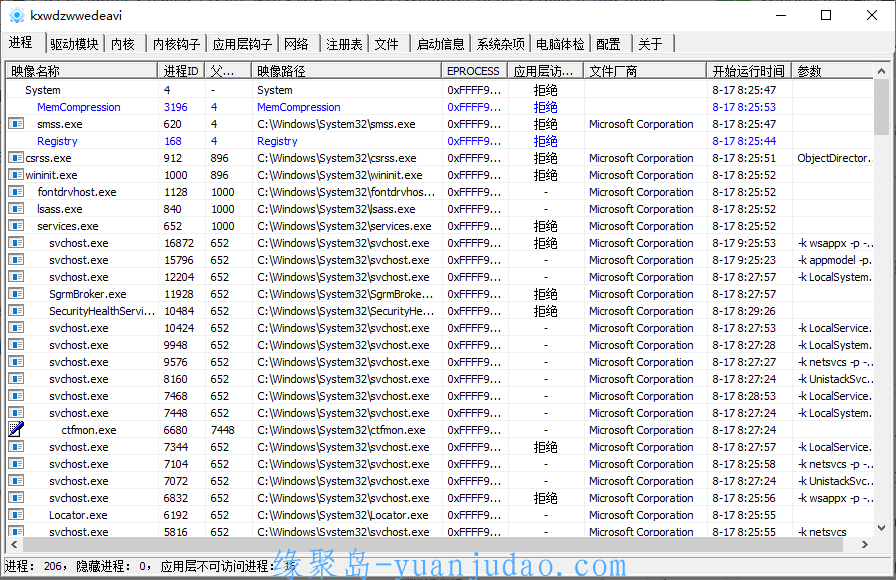
Task: Click the icon beside csrss.exe row
Action: point(16,158)
